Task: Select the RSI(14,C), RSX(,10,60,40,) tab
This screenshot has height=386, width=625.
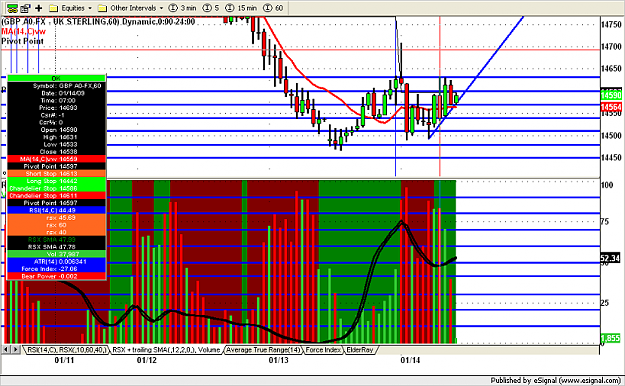Action: pos(67,350)
